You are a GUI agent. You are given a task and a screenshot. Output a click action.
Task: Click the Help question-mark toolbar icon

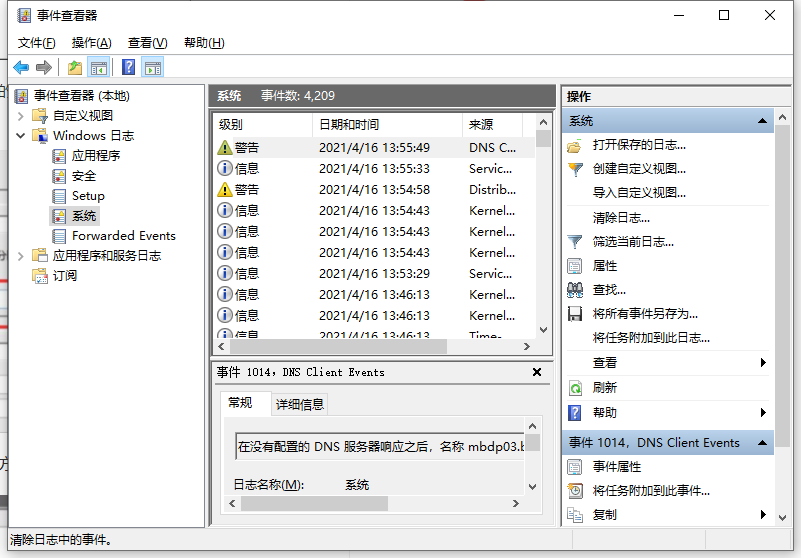pos(128,67)
